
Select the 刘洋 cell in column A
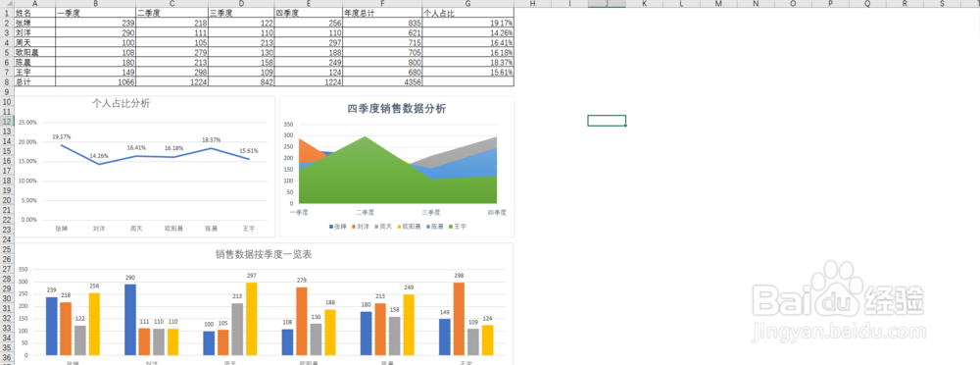coord(35,32)
